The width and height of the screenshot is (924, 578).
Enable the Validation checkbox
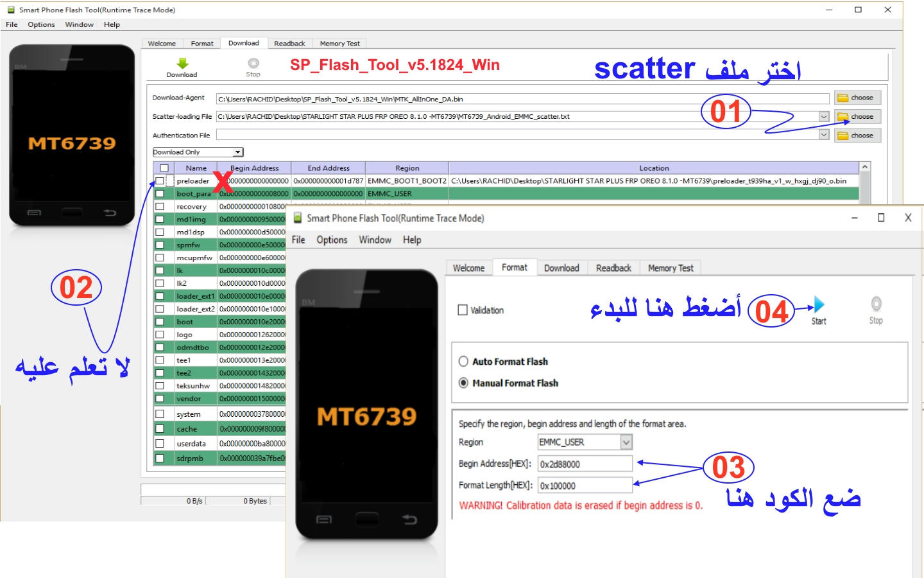coord(463,310)
